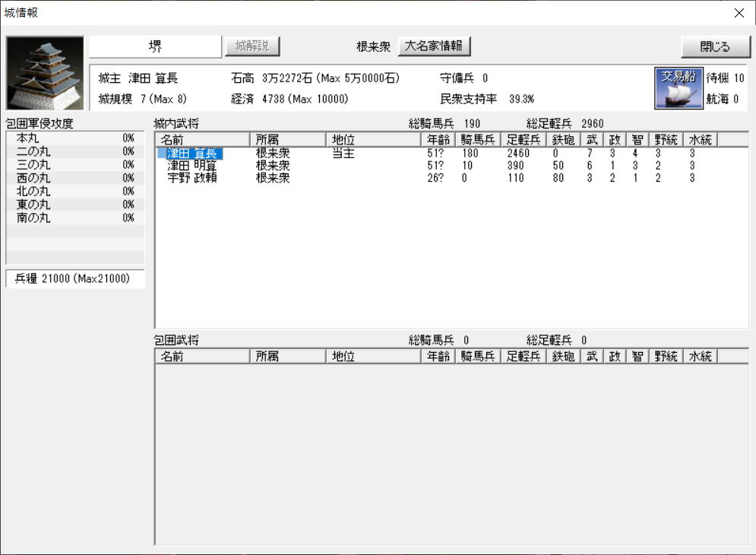
Task: Sort castle generals by 足軽兵 column
Action: [523, 139]
